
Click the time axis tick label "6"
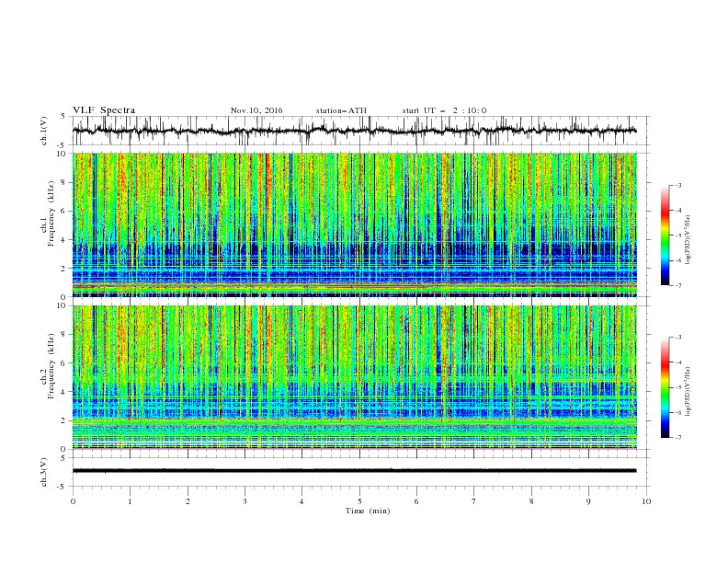click(x=416, y=501)
